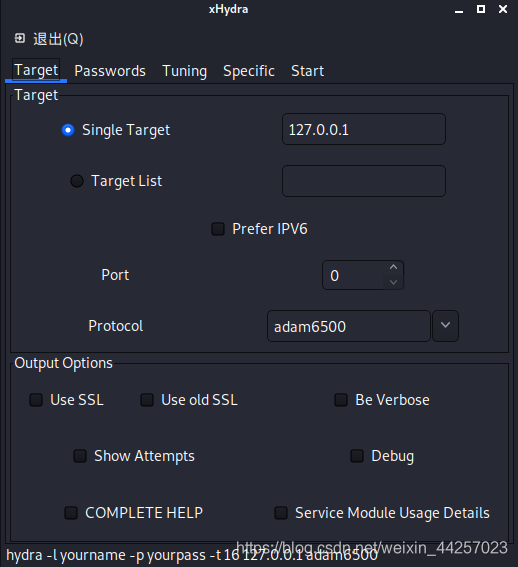Go to the Start tab

pos(307,71)
